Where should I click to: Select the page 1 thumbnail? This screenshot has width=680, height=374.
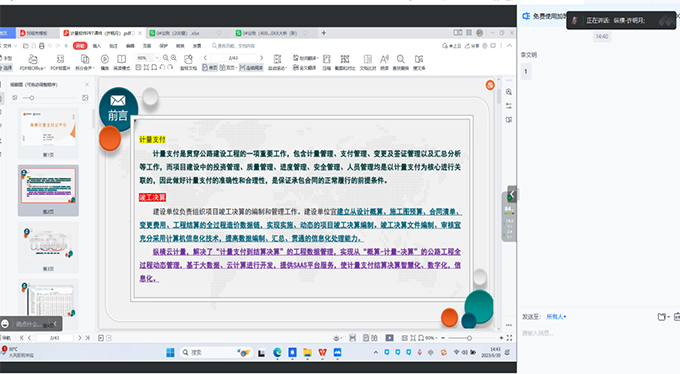[x=49, y=129]
